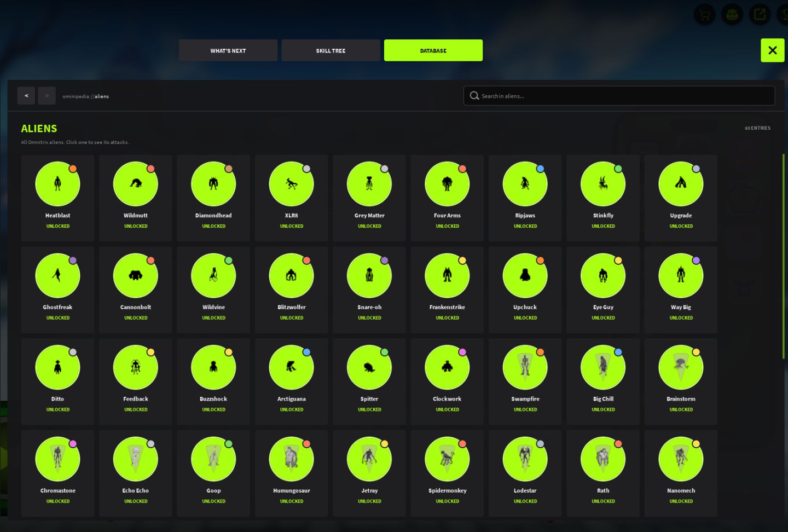The height and width of the screenshot is (532, 788).
Task: Open the Upchuck alien entry
Action: coord(525,290)
